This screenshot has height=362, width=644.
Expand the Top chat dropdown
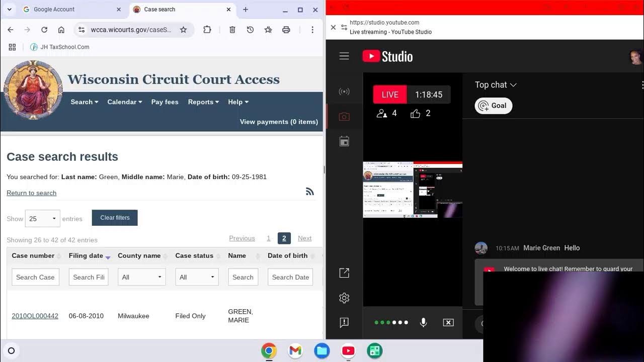pos(496,85)
